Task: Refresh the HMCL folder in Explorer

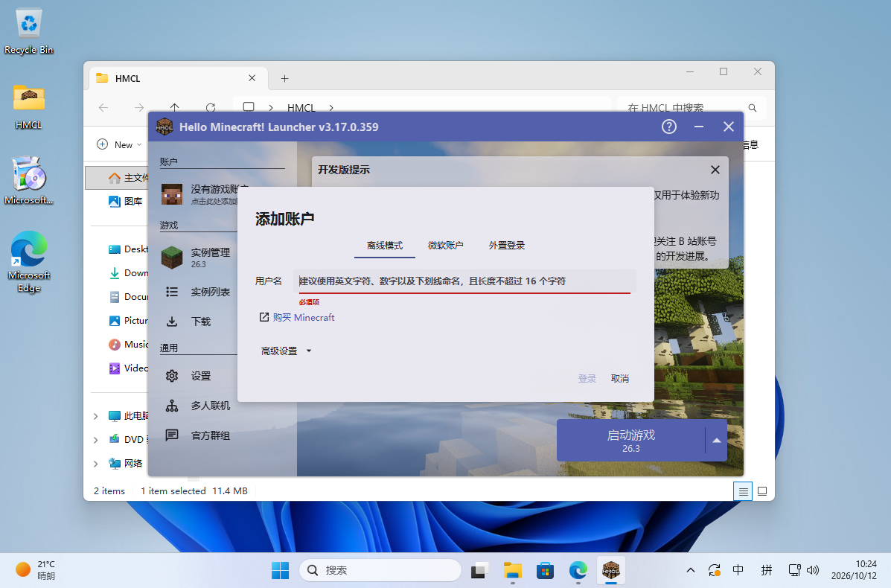Action: 210,107
